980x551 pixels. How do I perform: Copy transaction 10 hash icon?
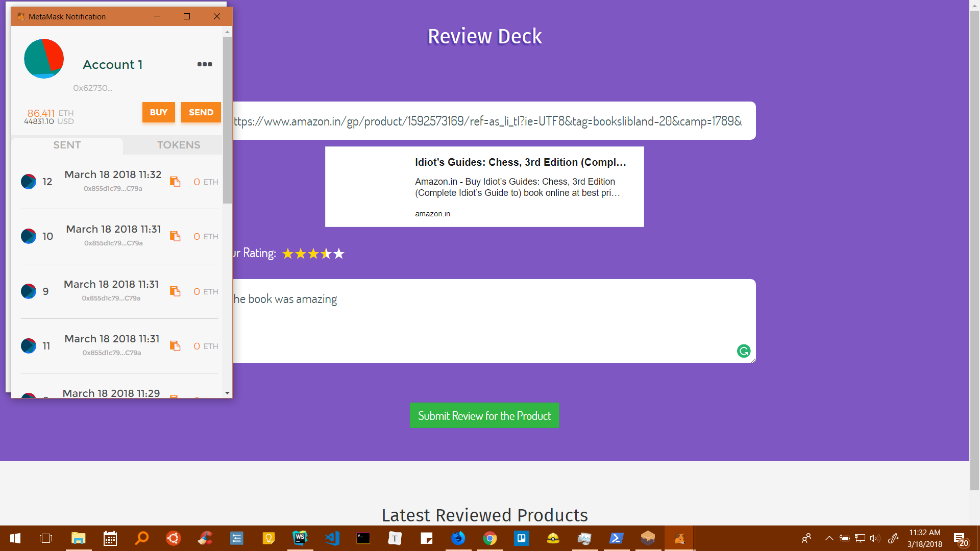pyautogui.click(x=175, y=236)
